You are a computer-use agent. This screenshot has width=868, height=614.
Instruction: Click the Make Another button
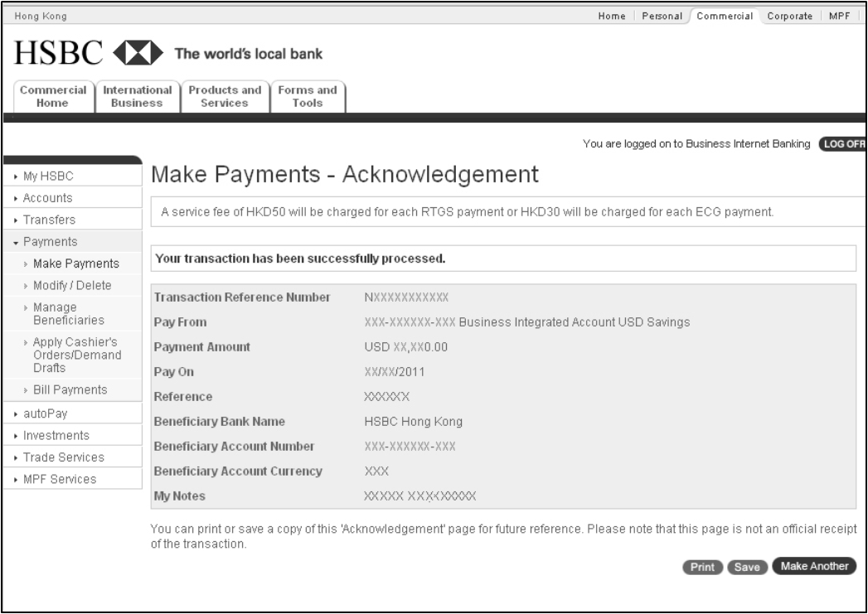tap(814, 567)
